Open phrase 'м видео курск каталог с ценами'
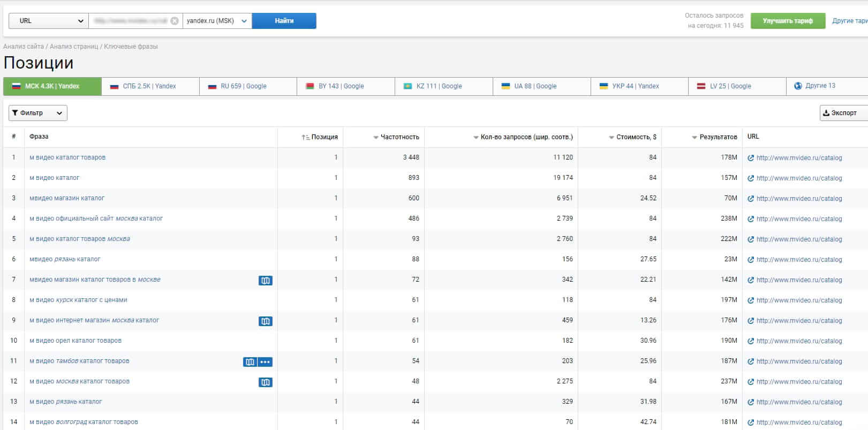Screen dimensions: 868x430 point(78,300)
